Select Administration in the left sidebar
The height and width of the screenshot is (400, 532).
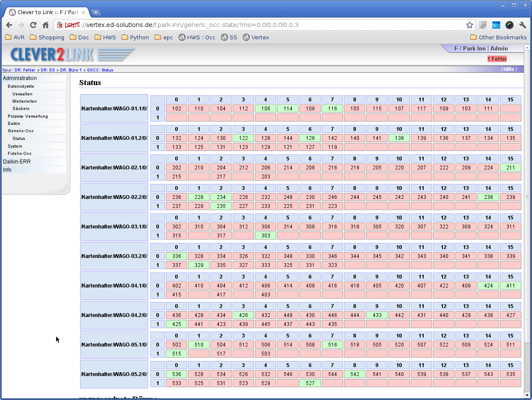tap(20, 78)
